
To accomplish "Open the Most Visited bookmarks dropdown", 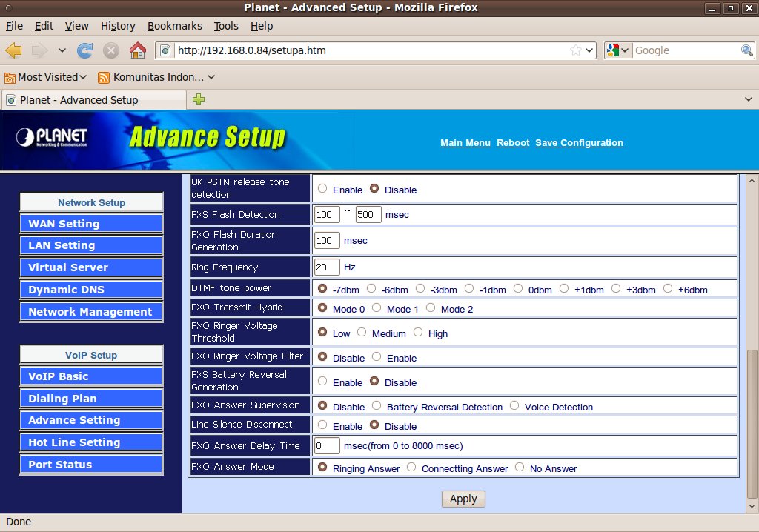I will (x=46, y=77).
